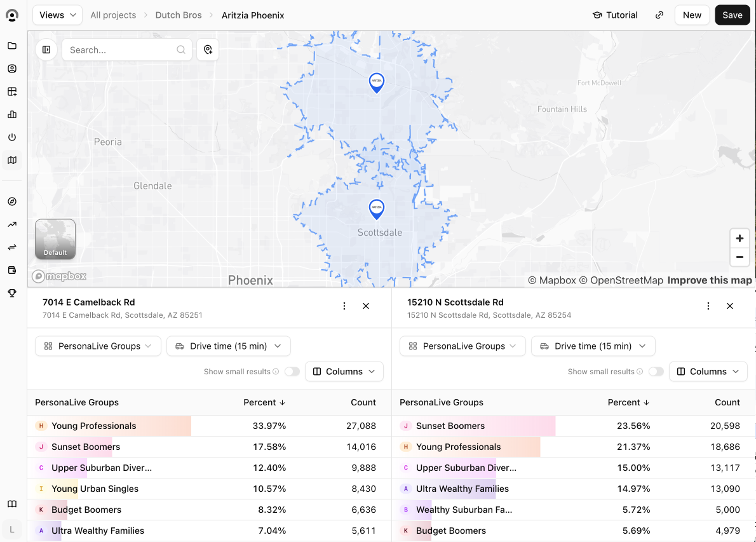
Task: Open the bar chart sidebar icon
Action: pos(12,114)
